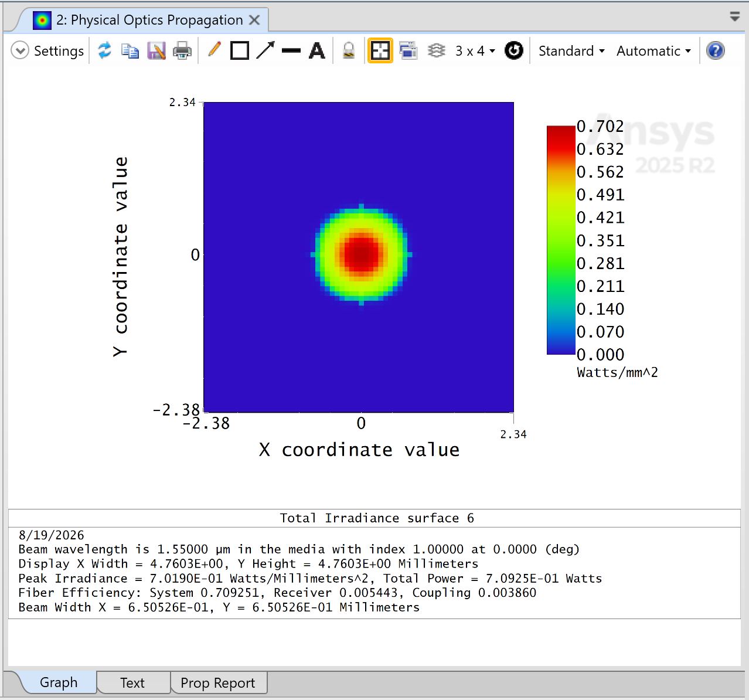
Task: Click the 0.702 maximum scale value
Action: tap(600, 127)
